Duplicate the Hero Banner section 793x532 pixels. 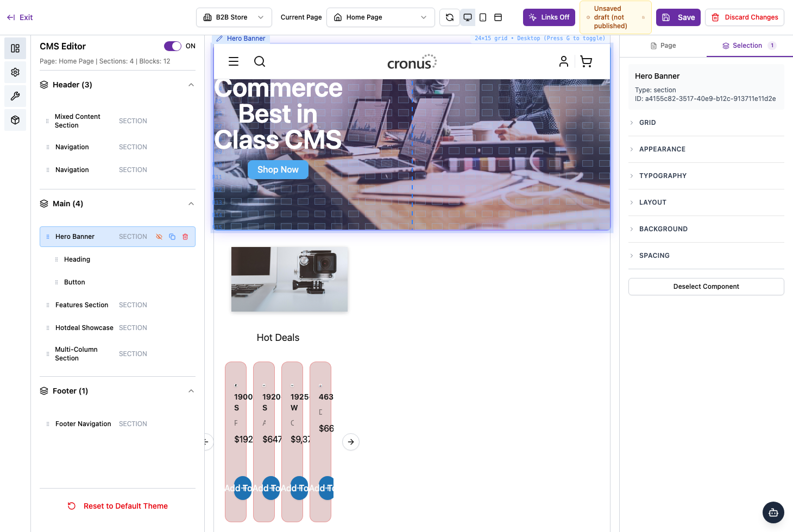click(x=172, y=237)
